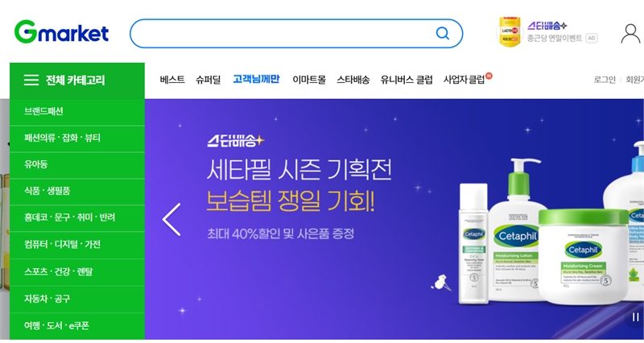644x343 pixels.
Task: Click the 스타배송 logo in the header ad
Action: pyautogui.click(x=547, y=26)
